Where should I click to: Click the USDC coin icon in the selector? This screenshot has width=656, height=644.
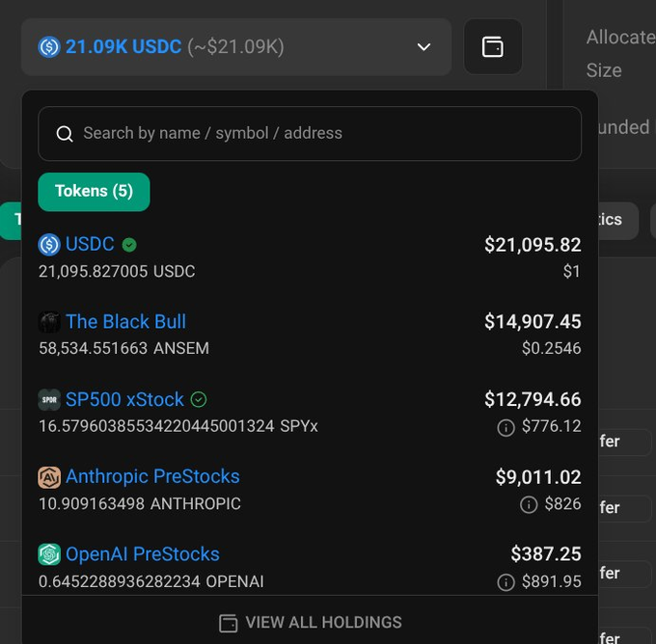click(x=49, y=47)
